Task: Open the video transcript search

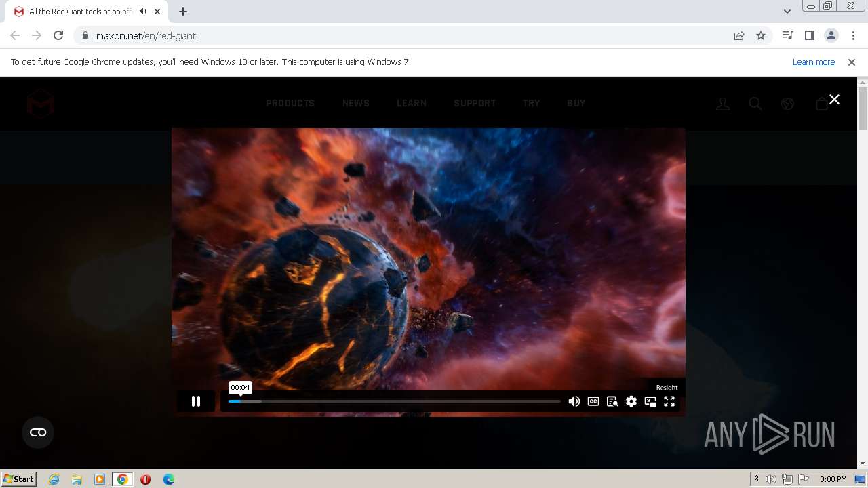Action: (612, 401)
